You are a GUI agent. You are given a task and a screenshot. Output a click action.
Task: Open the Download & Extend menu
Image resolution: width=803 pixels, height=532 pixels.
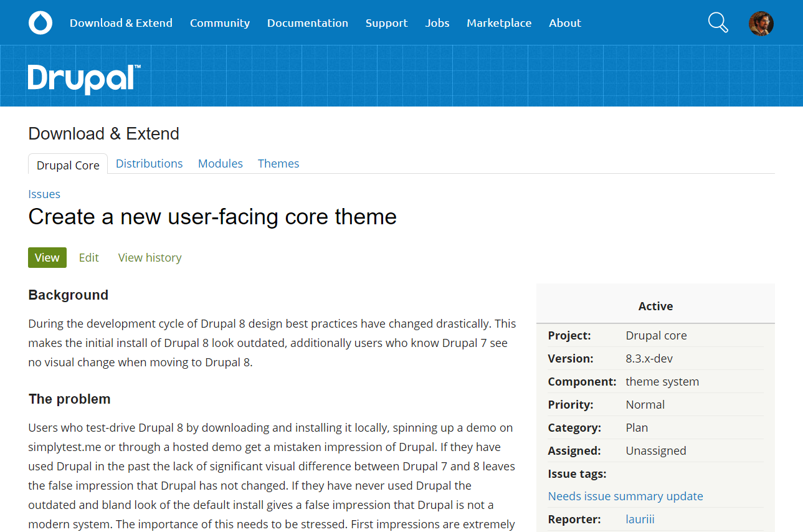pos(121,22)
